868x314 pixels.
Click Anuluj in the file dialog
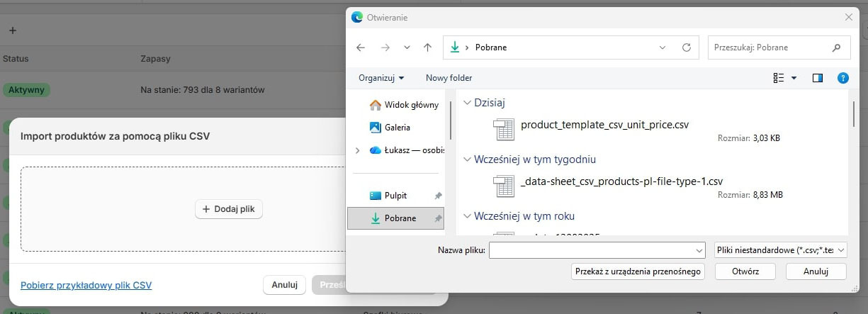816,271
